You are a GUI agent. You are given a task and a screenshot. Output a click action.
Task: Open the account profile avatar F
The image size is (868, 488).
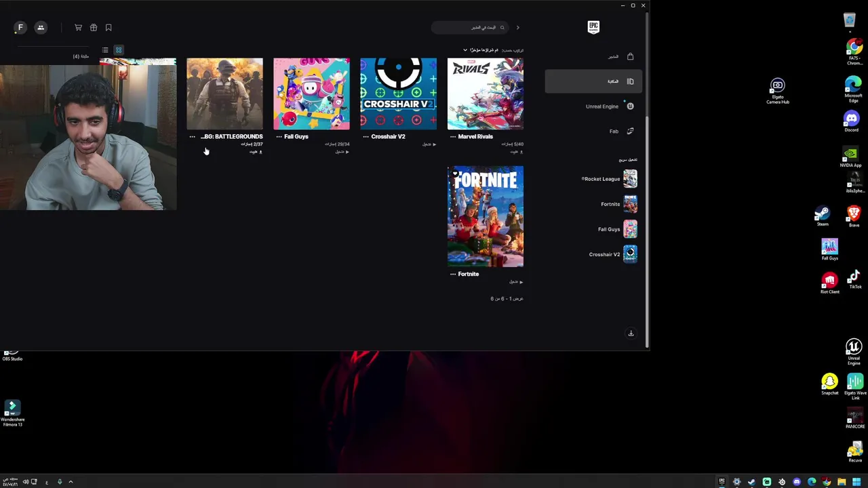(20, 28)
